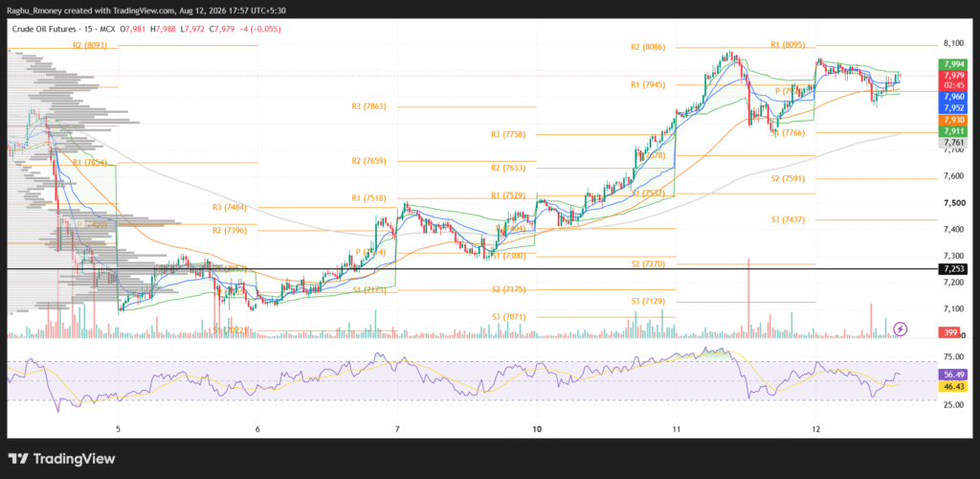This screenshot has height=479, width=980.
Task: Click date label 11 on time axis
Action: [x=676, y=429]
